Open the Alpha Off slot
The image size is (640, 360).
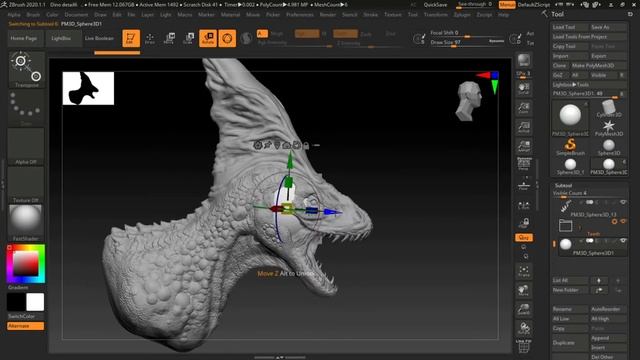click(x=26, y=146)
